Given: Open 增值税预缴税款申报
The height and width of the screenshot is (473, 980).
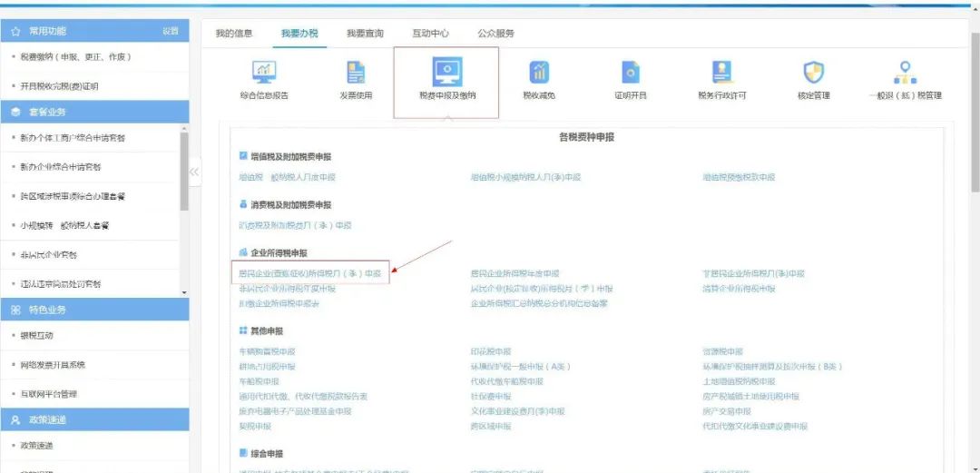Looking at the screenshot, I should [x=739, y=177].
